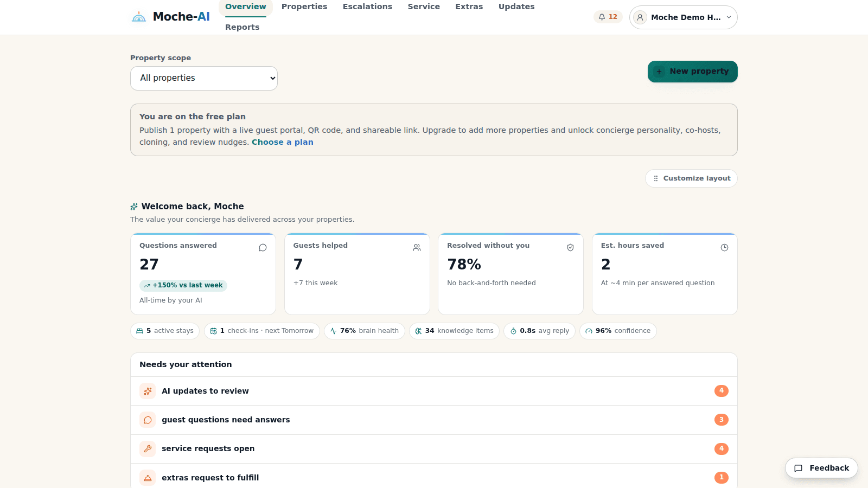Click sparkle icon beside Welcome back
Screen dimensions: 868x488
pyautogui.click(x=134, y=207)
